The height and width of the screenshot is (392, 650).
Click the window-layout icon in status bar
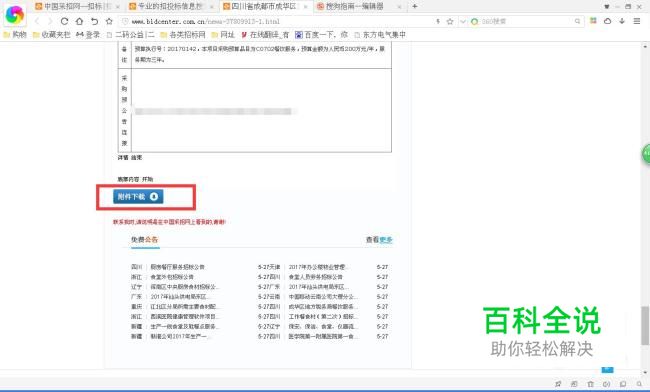[623, 384]
